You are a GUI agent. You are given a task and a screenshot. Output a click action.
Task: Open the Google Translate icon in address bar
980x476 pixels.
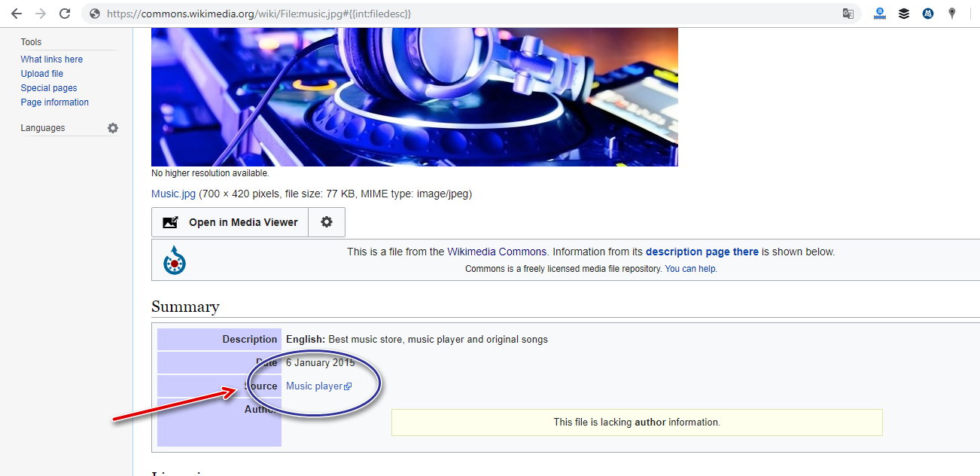[848, 14]
